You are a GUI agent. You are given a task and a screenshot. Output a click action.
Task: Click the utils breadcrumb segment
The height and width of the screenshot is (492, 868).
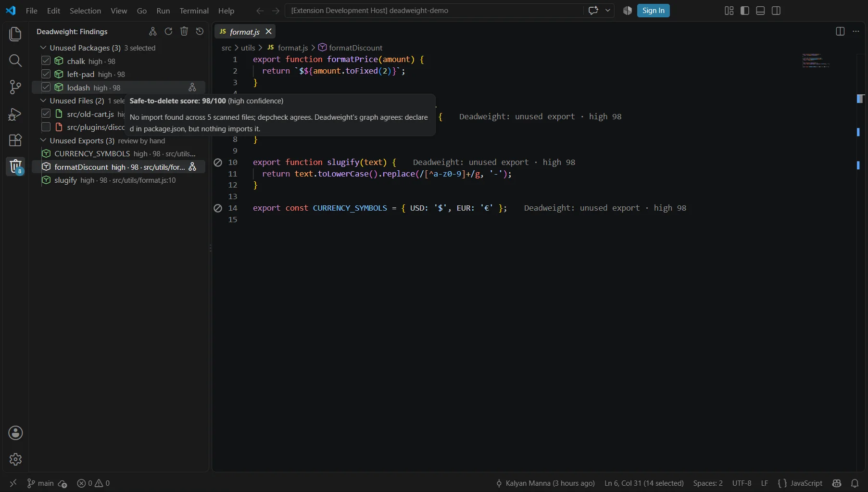pos(248,48)
